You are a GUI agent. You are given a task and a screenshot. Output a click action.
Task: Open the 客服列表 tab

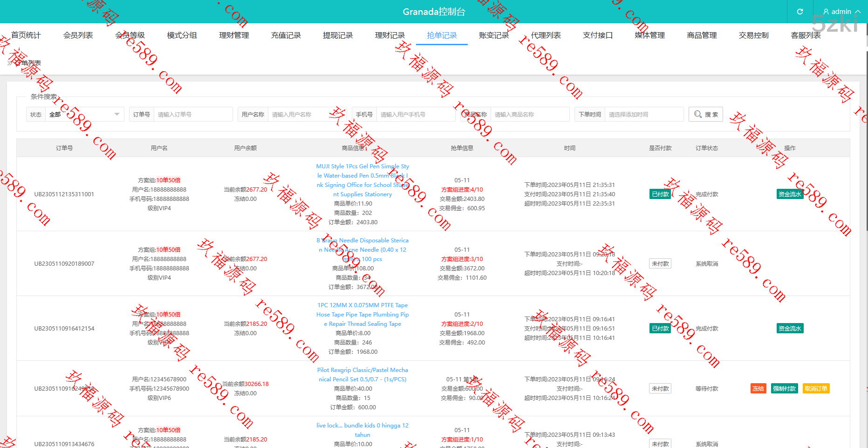[x=806, y=35]
